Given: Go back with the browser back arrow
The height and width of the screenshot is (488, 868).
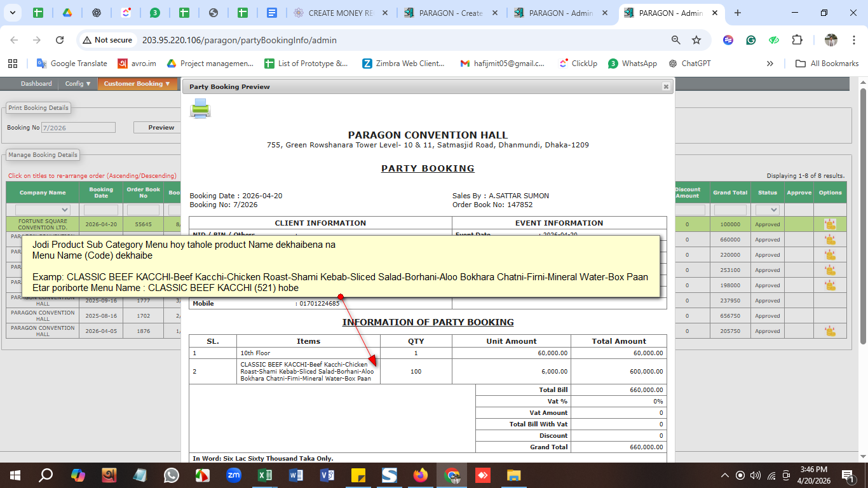Looking at the screenshot, I should 15,40.
